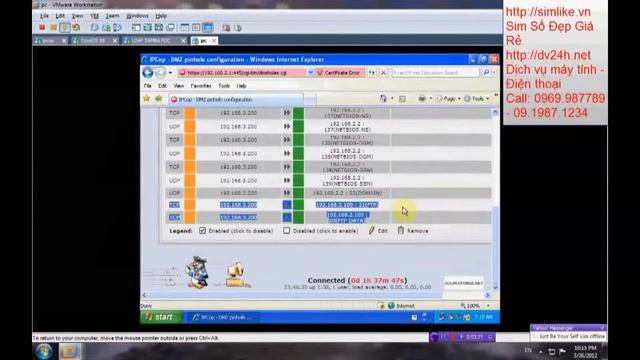Viewport: 640px width, 360px height.
Task: Click the SourceForge.net logo
Action: tap(464, 283)
